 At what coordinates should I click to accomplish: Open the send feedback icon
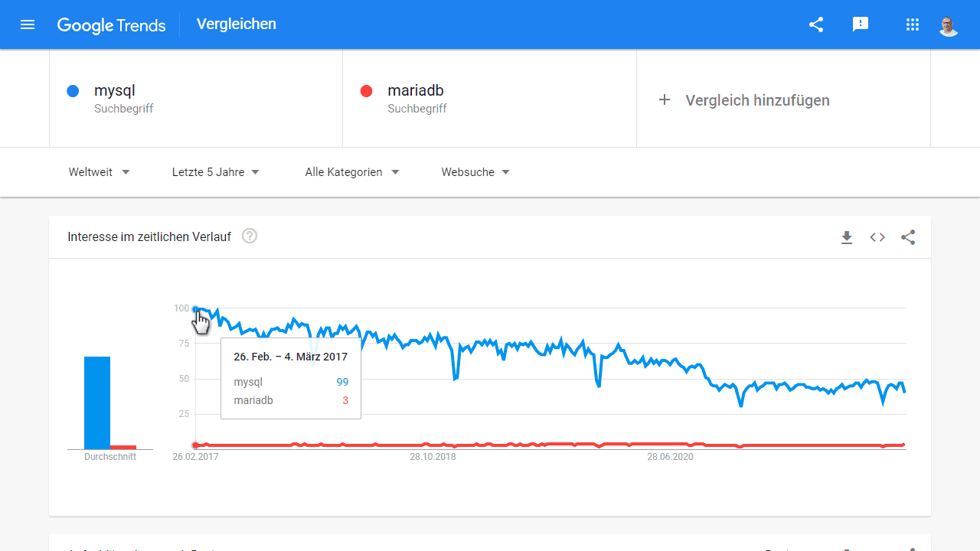(x=861, y=24)
